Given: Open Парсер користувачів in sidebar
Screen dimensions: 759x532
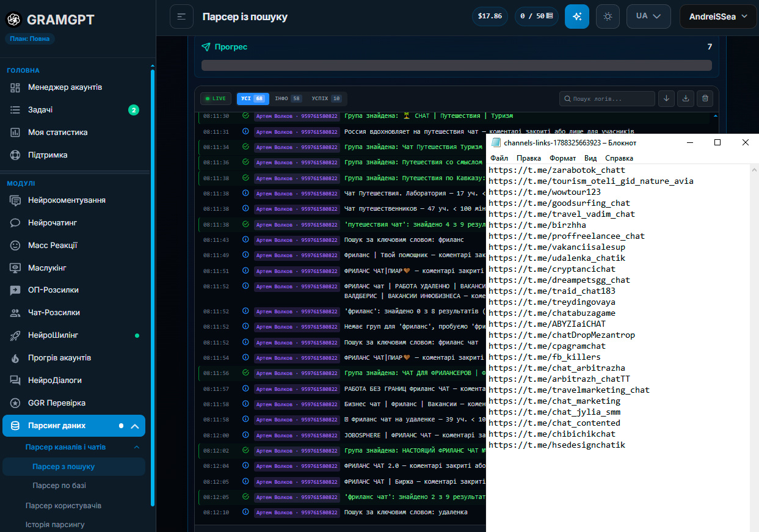Looking at the screenshot, I should click(64, 506).
